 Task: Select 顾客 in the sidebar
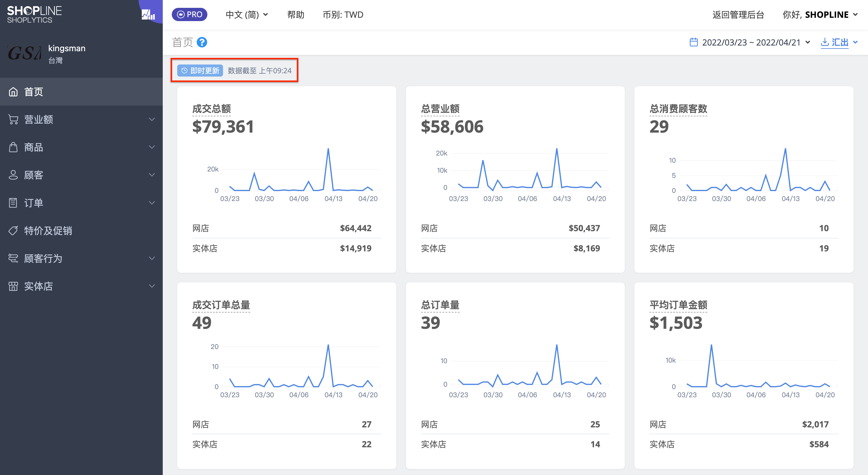81,175
